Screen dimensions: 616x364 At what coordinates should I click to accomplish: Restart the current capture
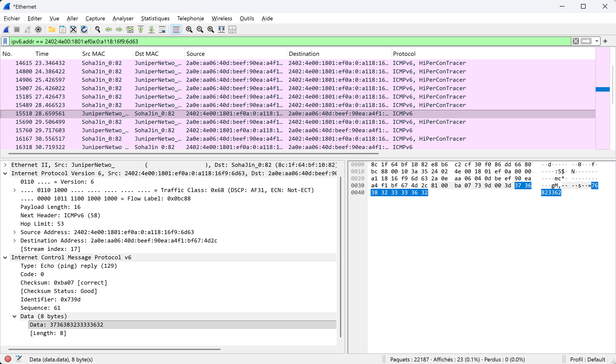point(28,29)
